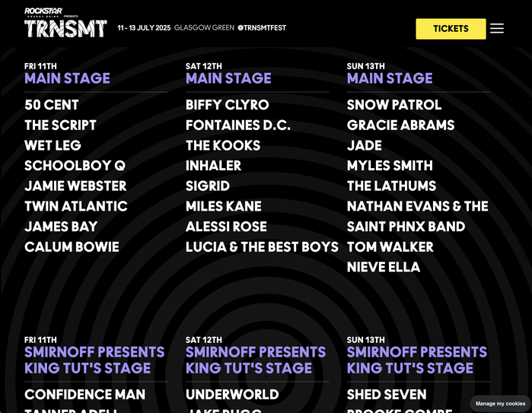This screenshot has height=413, width=532.
Task: Click The Kooks artist link
Action: [x=223, y=145]
